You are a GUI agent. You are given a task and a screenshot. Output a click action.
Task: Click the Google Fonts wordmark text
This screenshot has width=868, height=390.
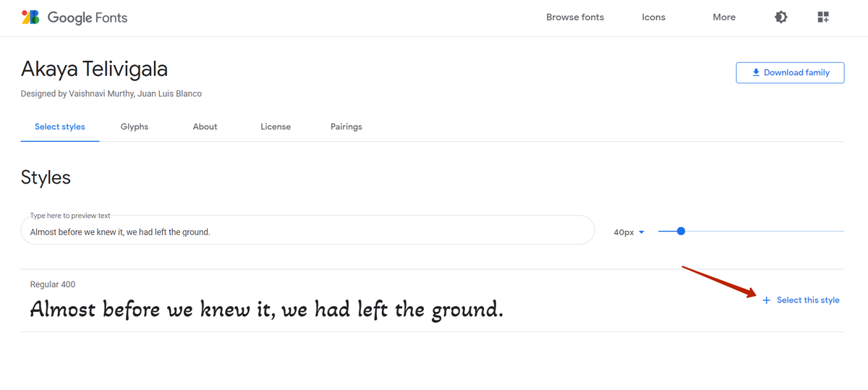pos(88,17)
